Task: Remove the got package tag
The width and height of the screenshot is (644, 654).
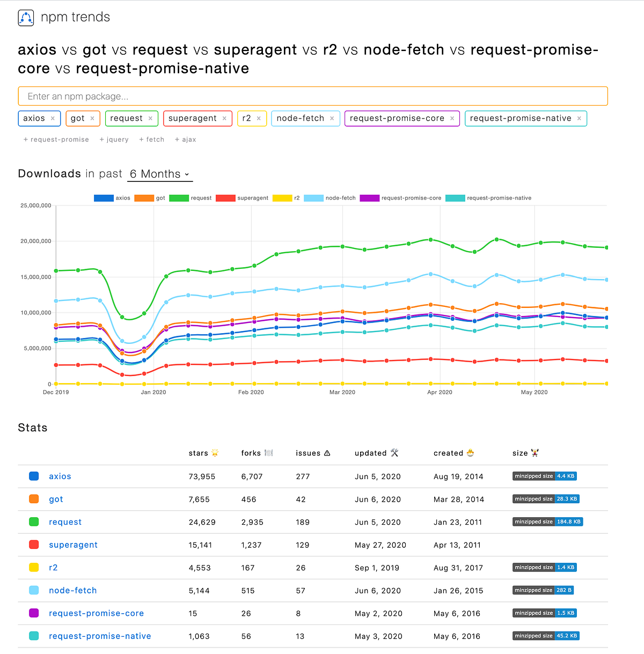Action: 92,118
